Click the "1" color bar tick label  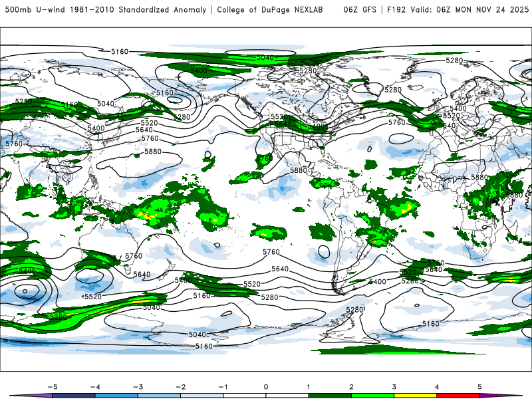[309, 387]
